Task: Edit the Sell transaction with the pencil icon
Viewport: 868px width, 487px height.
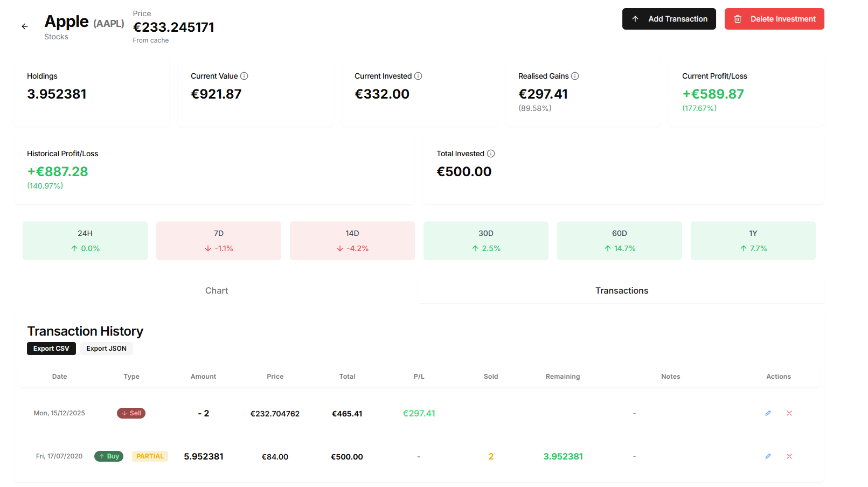Action: point(767,413)
